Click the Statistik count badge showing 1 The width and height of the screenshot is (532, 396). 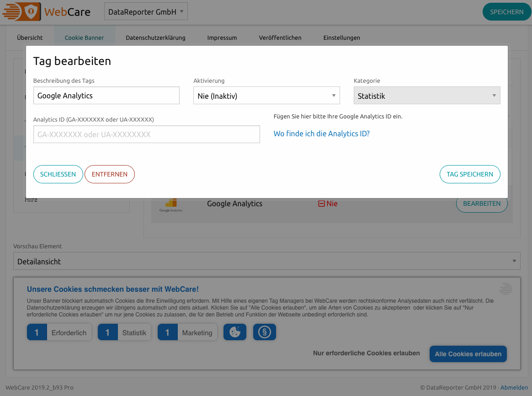tap(108, 332)
